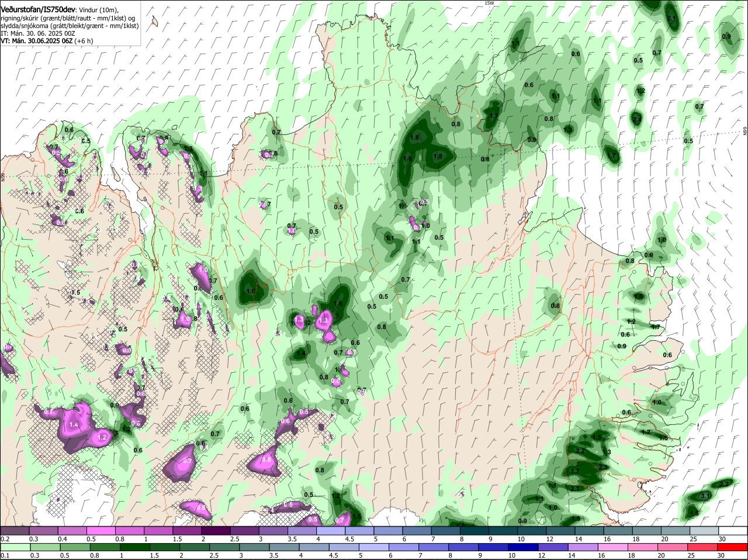
Task: Click the '12' label in upper legend row
Action: (550, 539)
